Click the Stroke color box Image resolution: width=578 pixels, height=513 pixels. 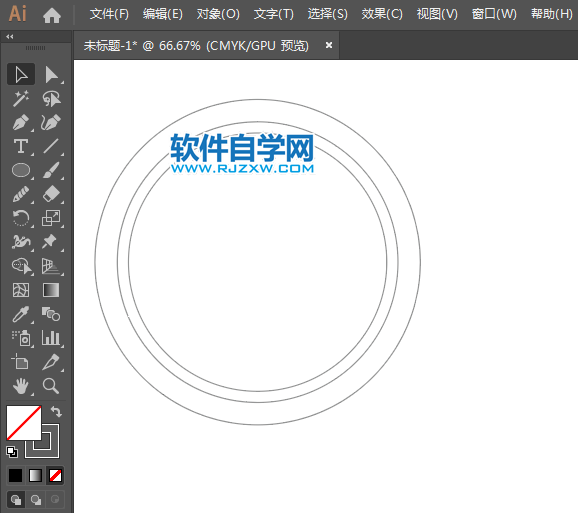51,449
